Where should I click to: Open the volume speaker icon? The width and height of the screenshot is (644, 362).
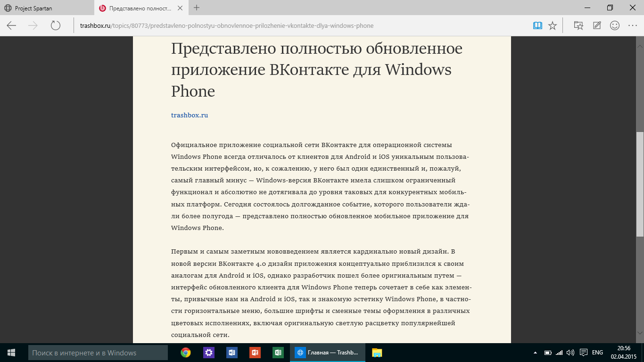pyautogui.click(x=570, y=353)
